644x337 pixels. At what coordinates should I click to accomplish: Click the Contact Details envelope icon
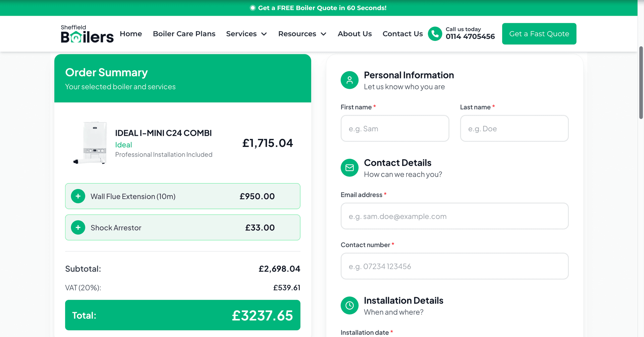point(350,168)
